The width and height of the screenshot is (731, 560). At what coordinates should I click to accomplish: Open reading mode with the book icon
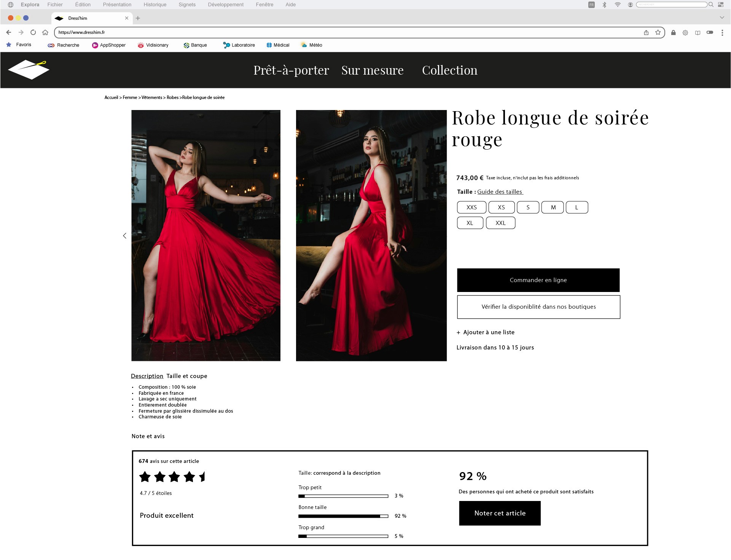698,33
